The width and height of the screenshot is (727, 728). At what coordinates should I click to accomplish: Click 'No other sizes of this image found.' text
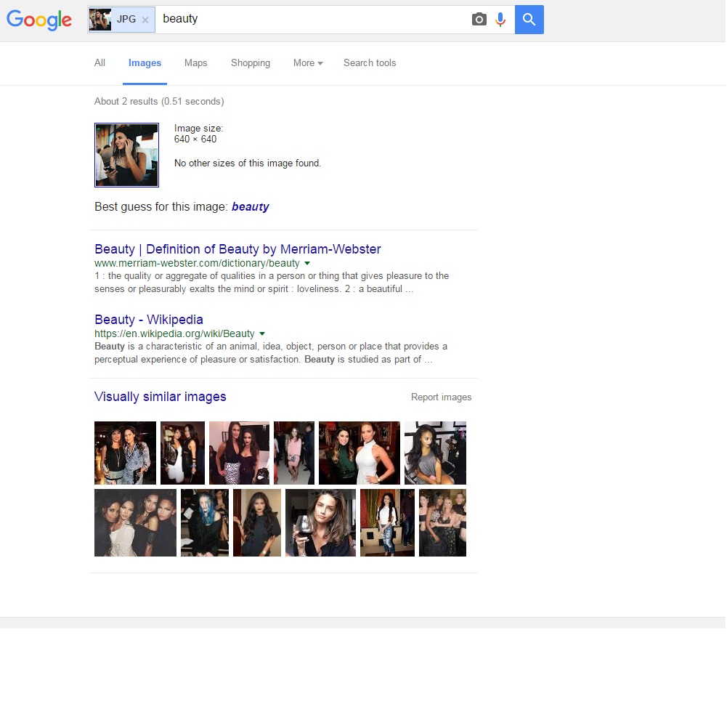click(248, 163)
